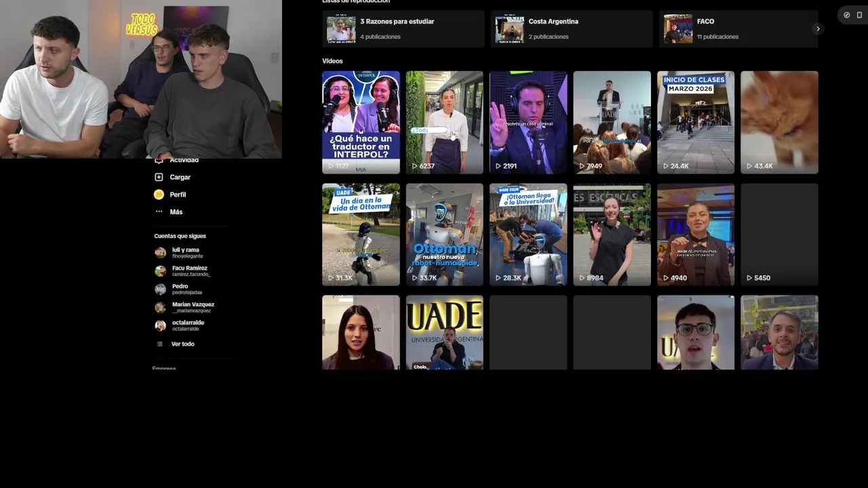
Task: Click the Vídeos section heading
Action: (332, 61)
